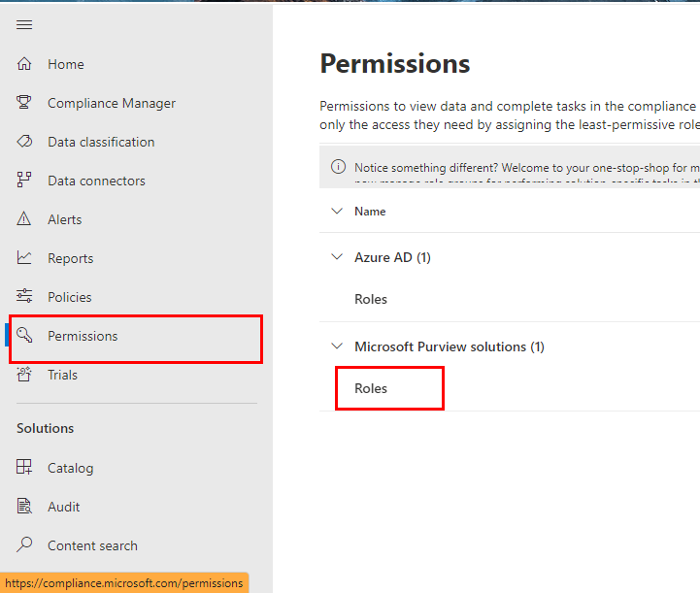The width and height of the screenshot is (700, 593).
Task: Go to Data classification
Action: click(101, 142)
